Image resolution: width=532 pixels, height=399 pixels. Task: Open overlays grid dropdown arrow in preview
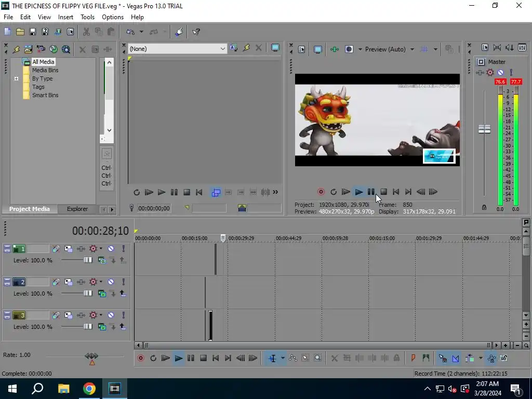[x=435, y=49]
